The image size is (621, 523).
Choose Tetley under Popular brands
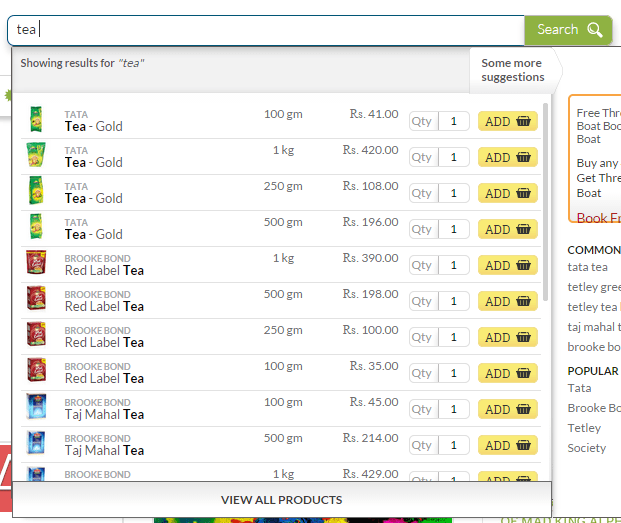(x=584, y=428)
